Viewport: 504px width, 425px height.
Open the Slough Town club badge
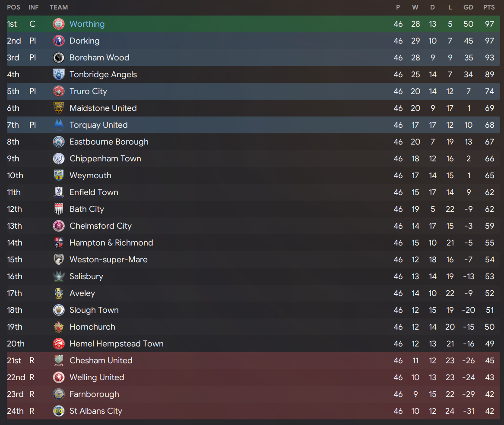pyautogui.click(x=58, y=310)
